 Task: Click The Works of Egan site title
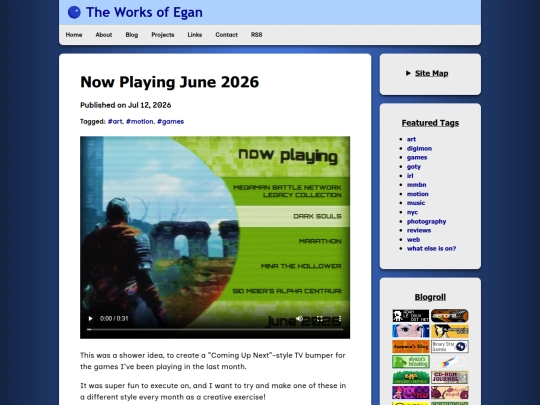click(144, 12)
